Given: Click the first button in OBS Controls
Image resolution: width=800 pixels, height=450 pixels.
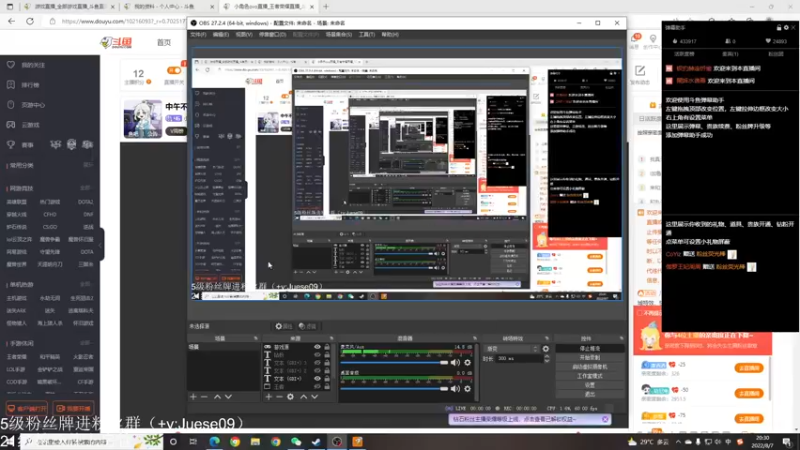Looking at the screenshot, I should [590, 348].
